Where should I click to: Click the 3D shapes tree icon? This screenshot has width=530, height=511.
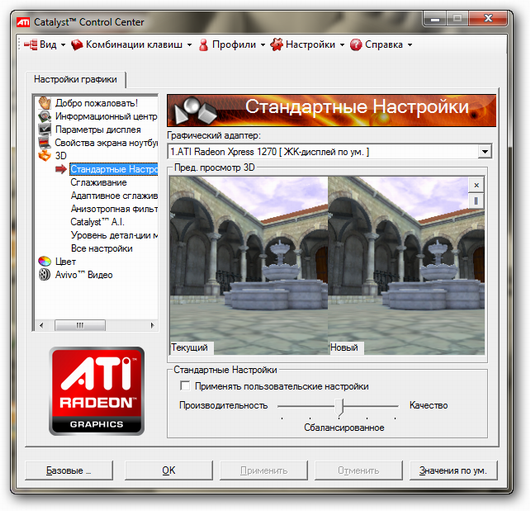[44, 156]
